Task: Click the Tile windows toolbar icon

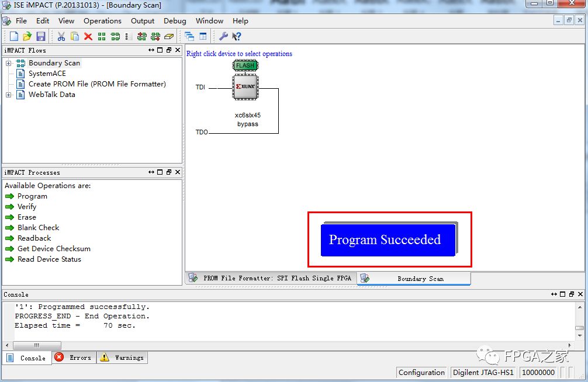Action: point(203,36)
